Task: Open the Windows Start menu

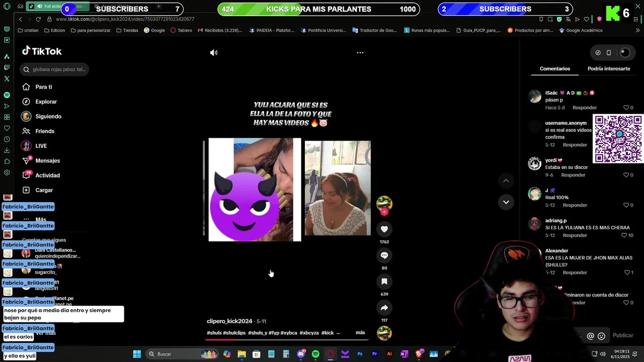Action: point(137,354)
